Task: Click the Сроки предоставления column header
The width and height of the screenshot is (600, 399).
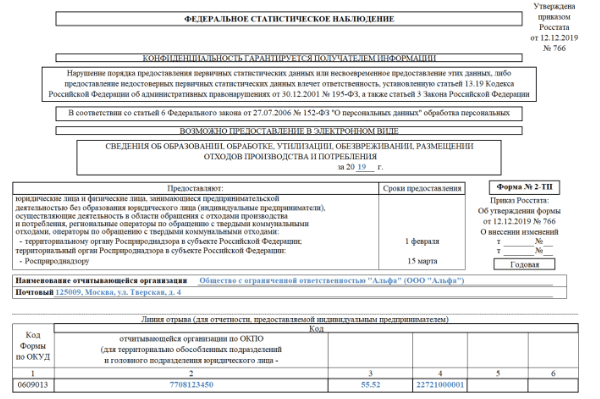Action: tap(422, 188)
